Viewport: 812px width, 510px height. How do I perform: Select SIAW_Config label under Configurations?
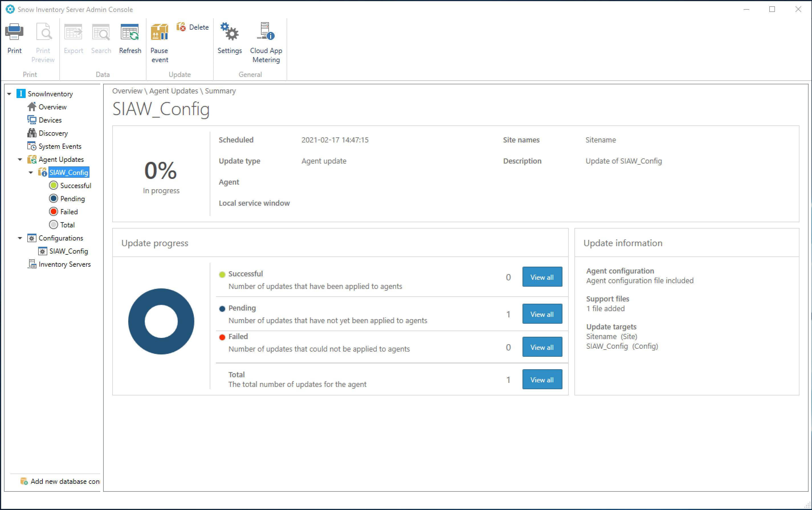[69, 251]
